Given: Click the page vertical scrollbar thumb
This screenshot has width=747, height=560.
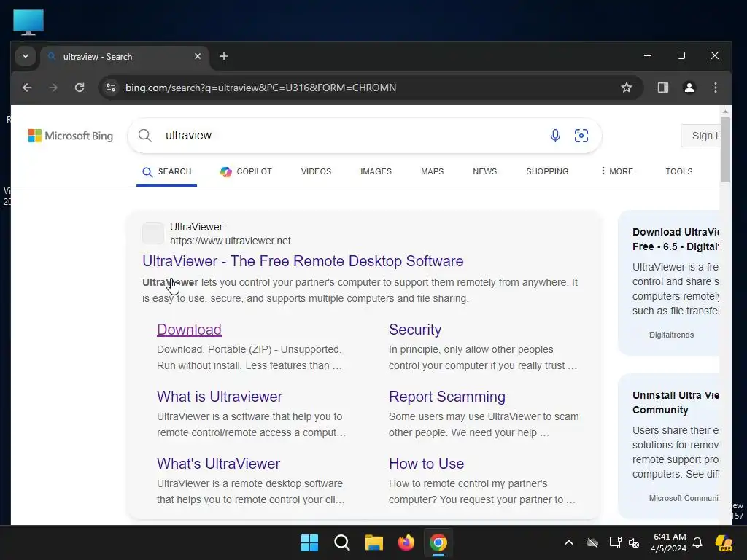Looking at the screenshot, I should tap(725, 149).
